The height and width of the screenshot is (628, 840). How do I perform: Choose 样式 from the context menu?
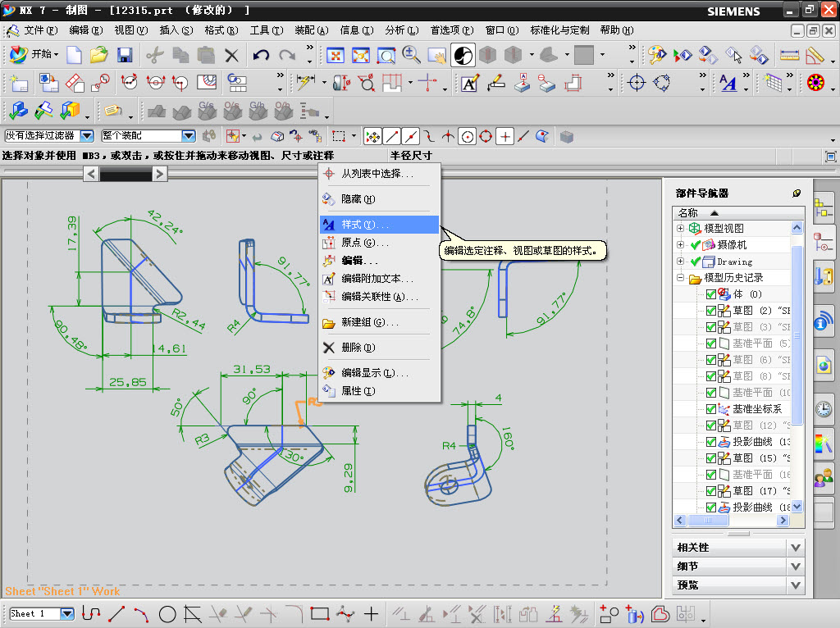click(365, 225)
